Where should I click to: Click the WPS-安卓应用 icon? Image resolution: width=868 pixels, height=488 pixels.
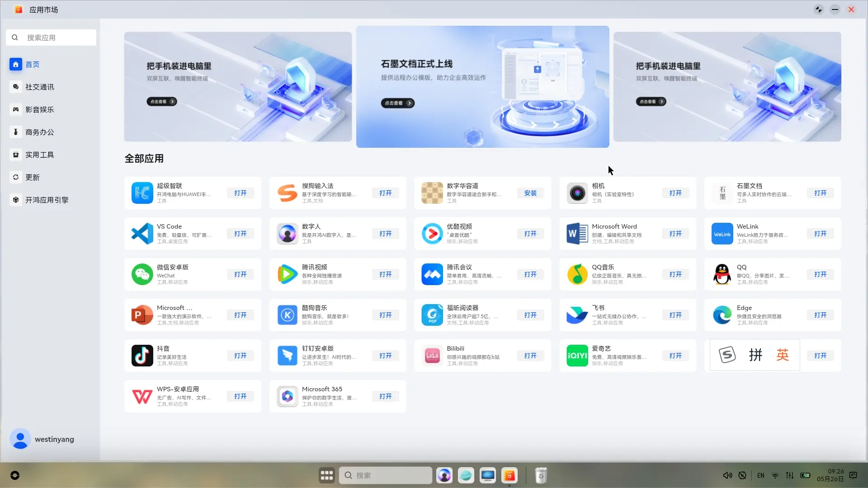[142, 396]
